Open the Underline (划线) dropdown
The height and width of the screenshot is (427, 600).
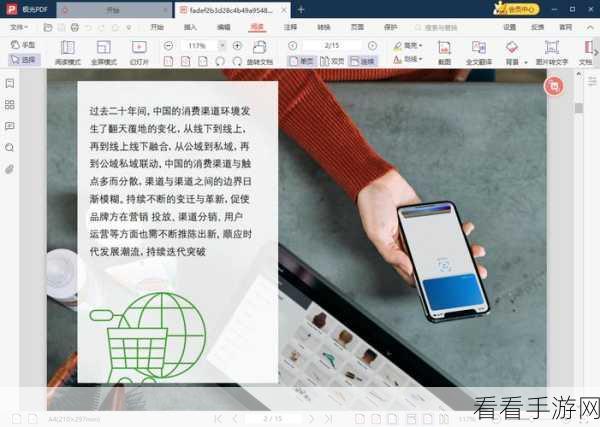[x=408, y=59]
